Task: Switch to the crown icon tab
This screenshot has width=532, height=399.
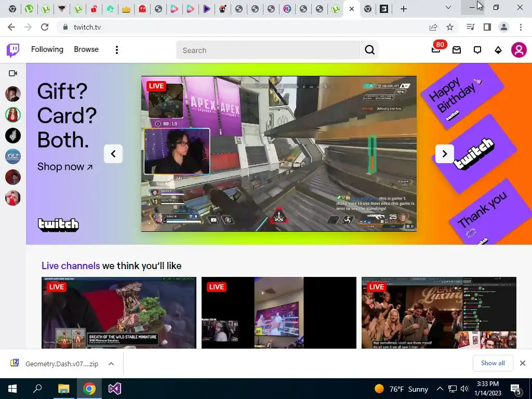Action: coord(126,9)
